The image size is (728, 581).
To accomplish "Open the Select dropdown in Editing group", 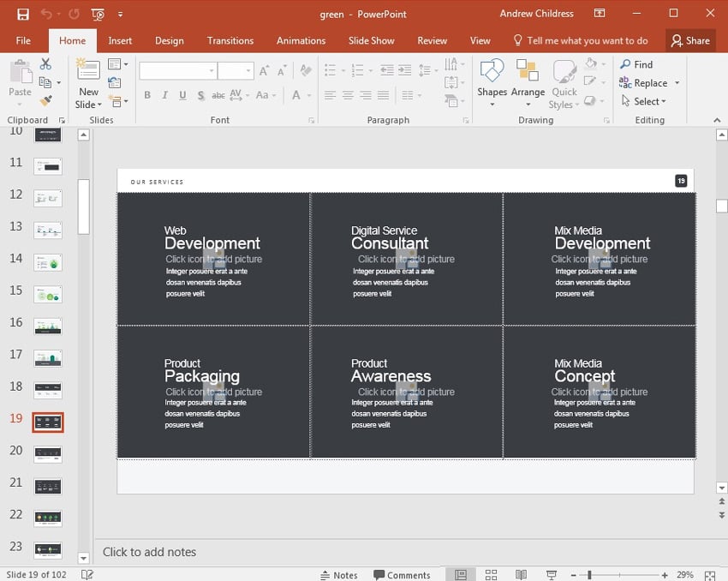I will tap(649, 101).
